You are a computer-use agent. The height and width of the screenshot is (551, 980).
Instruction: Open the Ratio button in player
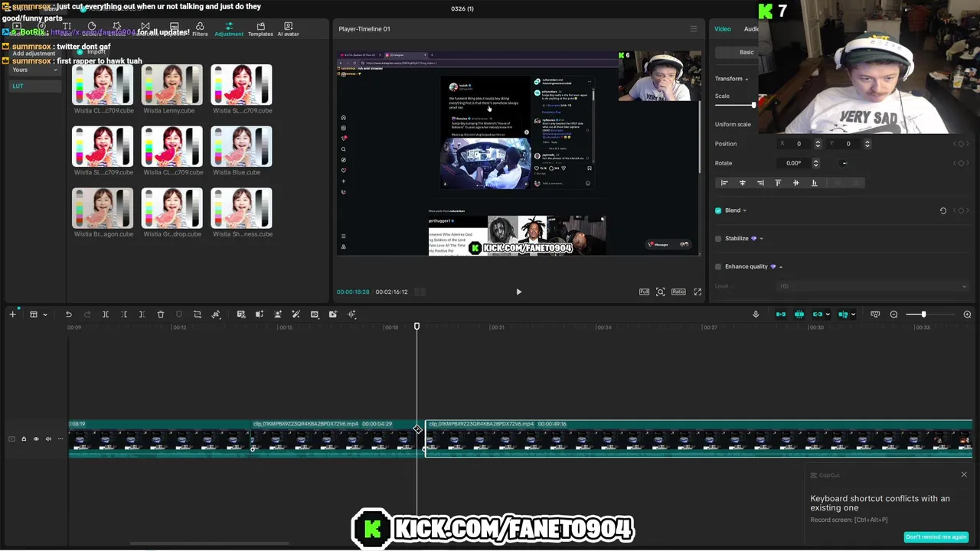coord(678,292)
